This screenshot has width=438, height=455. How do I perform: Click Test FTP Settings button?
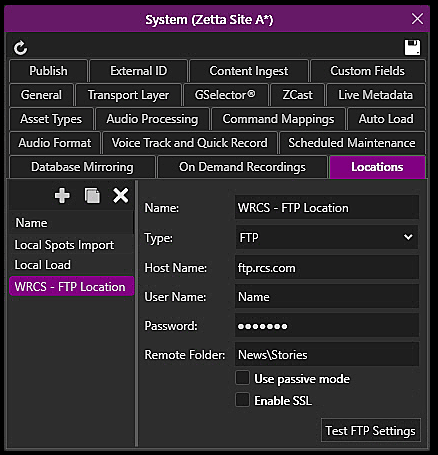tap(371, 430)
